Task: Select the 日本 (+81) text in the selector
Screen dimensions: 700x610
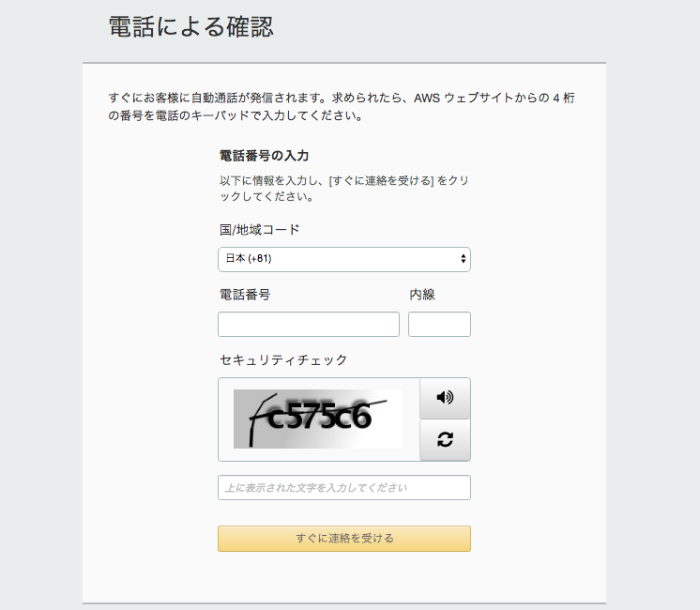Action: pos(249,259)
